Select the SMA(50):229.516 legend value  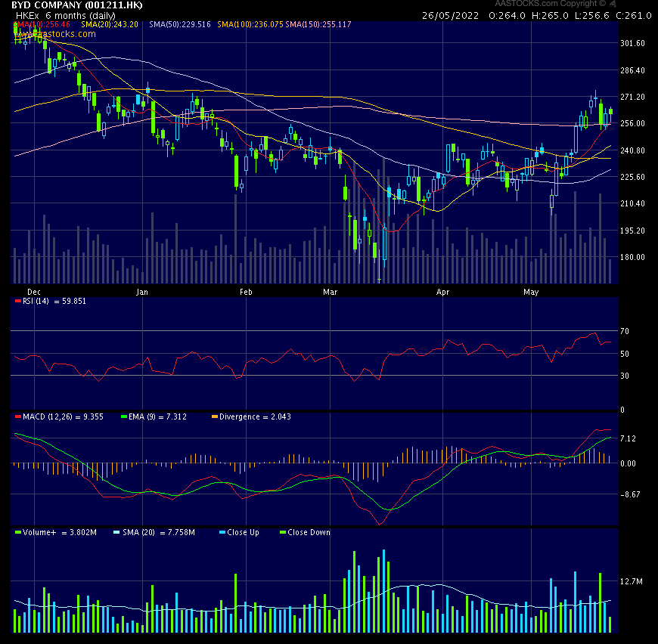(x=180, y=24)
